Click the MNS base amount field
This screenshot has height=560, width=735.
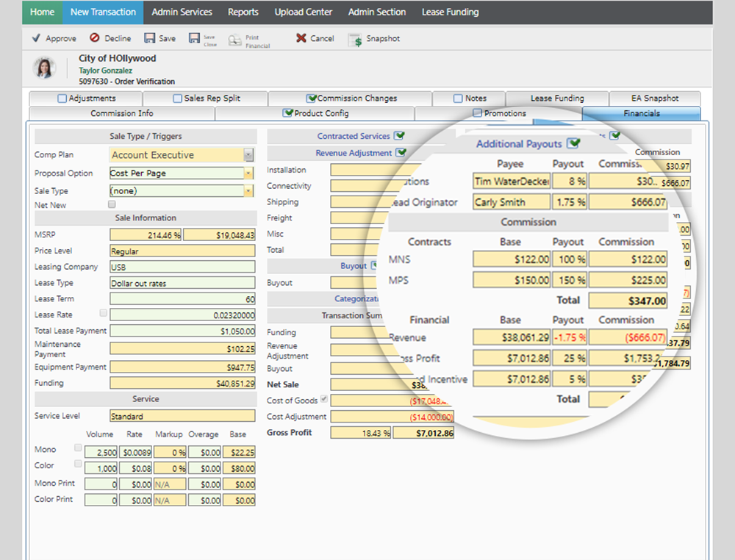point(512,259)
